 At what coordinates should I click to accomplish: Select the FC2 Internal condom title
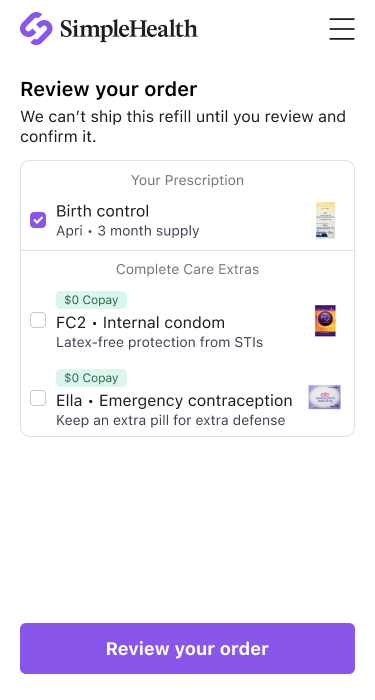tap(141, 323)
